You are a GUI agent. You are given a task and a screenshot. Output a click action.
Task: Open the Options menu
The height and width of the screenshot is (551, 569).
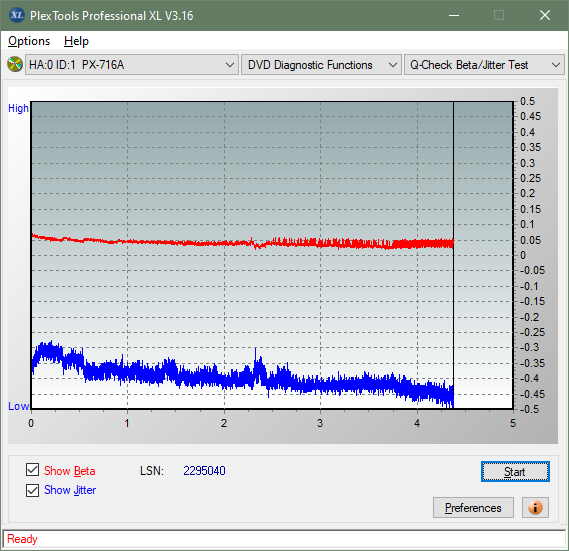pyautogui.click(x=29, y=41)
